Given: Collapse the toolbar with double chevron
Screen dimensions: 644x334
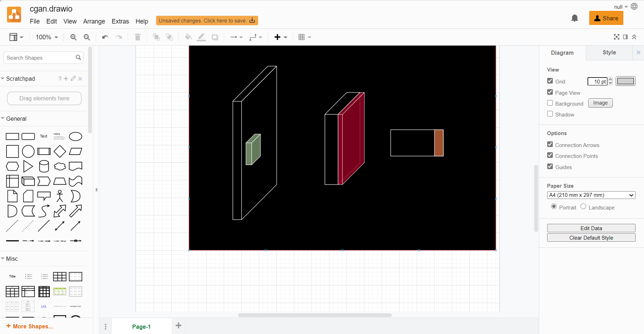Looking at the screenshot, I should click(x=634, y=37).
